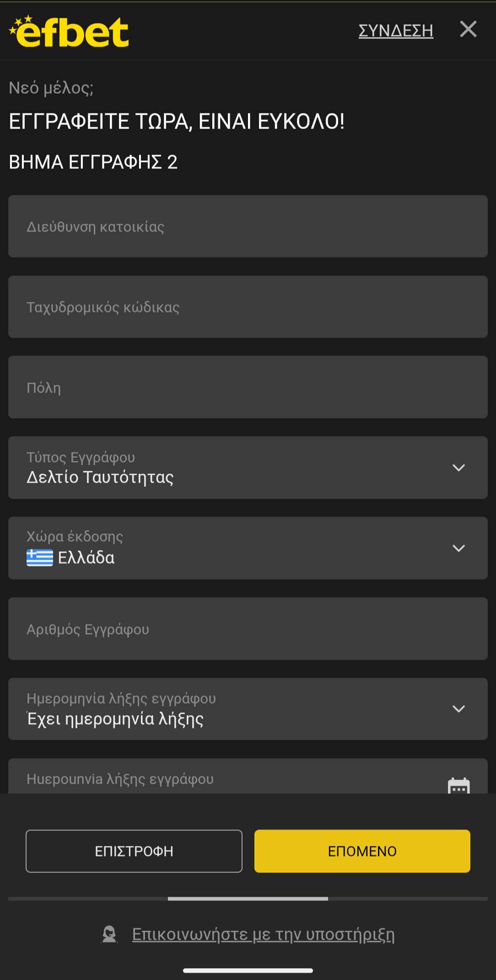The width and height of the screenshot is (496, 980).
Task: Click the last segment of the progress bar
Action: (x=408, y=899)
